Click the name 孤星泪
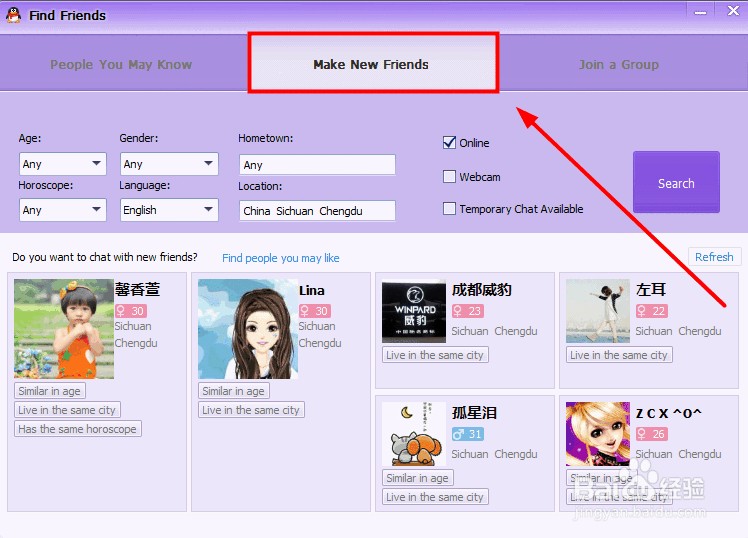Image resolution: width=748 pixels, height=538 pixels. coord(474,413)
